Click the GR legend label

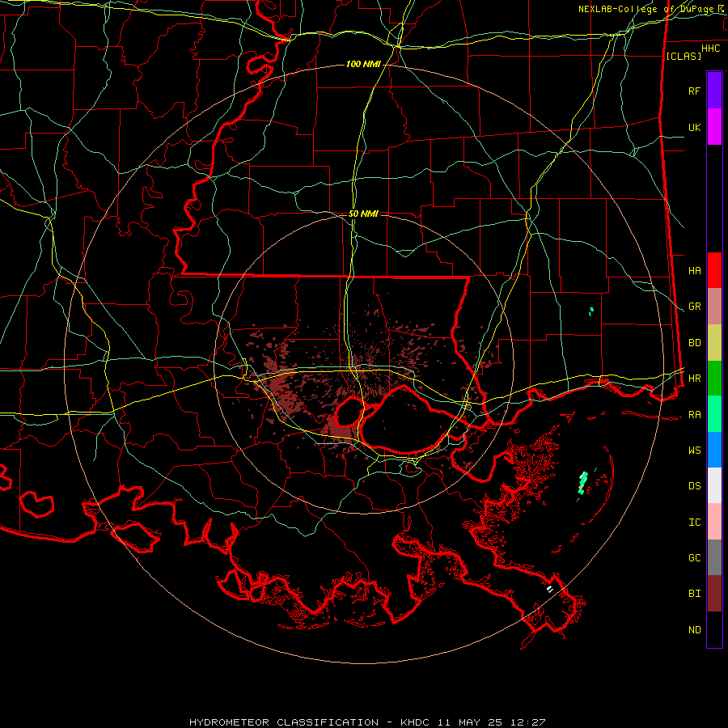tap(694, 307)
